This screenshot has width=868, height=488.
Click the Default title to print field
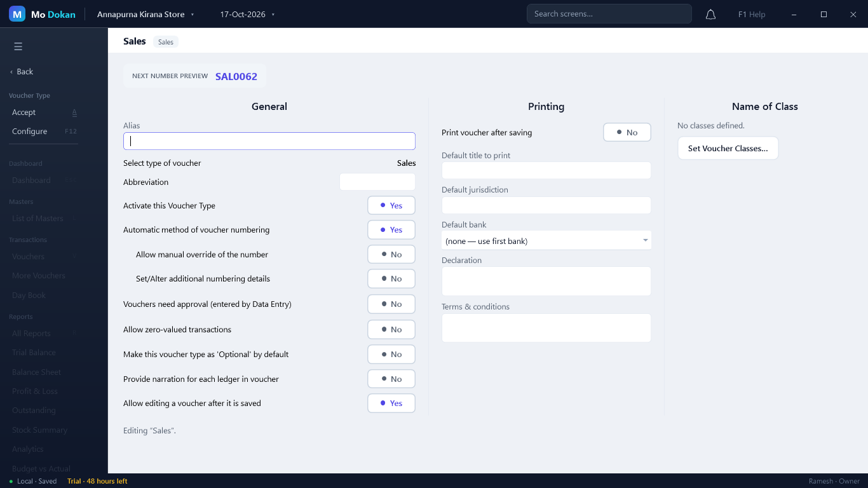[546, 170]
